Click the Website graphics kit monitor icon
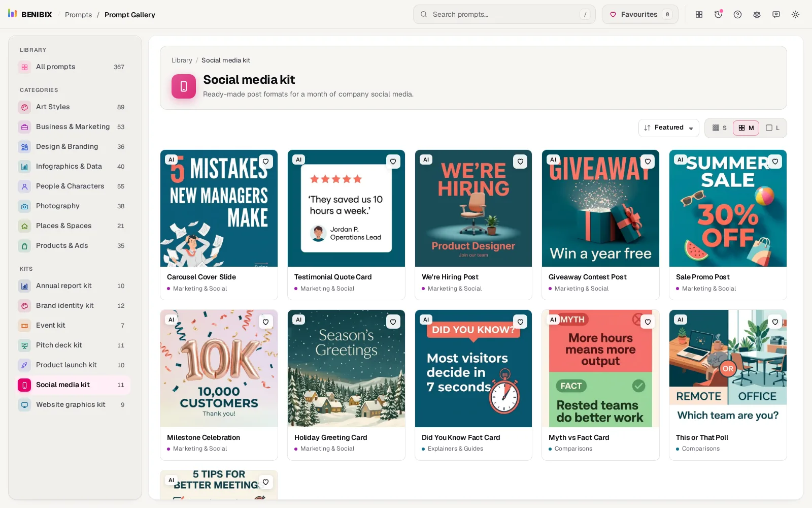The width and height of the screenshot is (812, 508). [24, 405]
